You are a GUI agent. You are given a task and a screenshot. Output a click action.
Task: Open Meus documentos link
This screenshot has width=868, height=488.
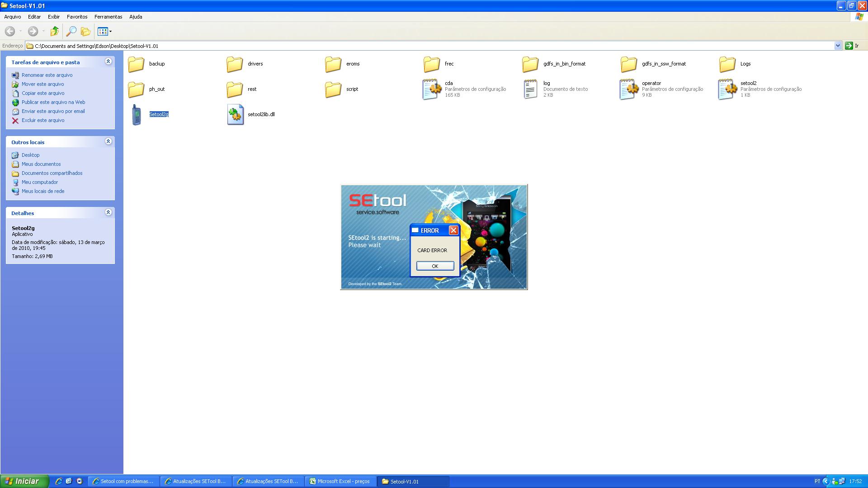(x=41, y=164)
